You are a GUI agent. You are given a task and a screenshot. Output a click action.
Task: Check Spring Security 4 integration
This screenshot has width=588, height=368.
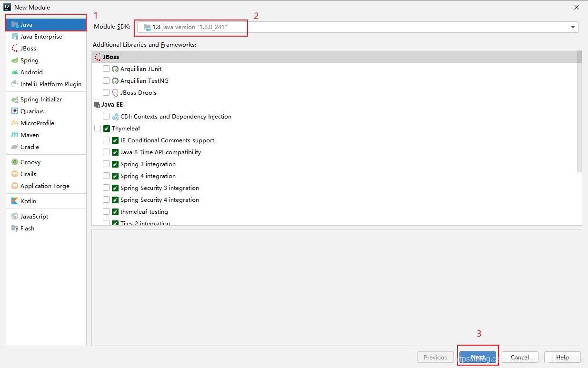(x=106, y=199)
